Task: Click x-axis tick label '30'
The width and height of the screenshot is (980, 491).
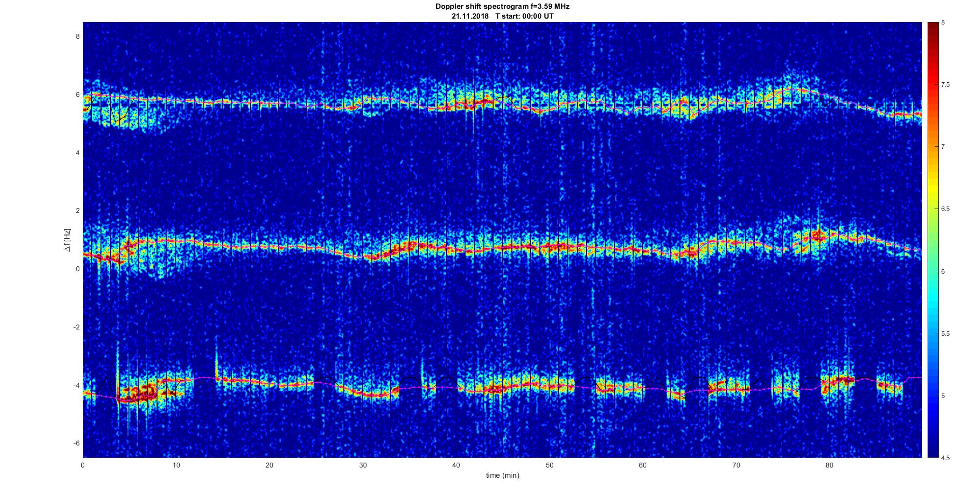Action: [x=363, y=465]
